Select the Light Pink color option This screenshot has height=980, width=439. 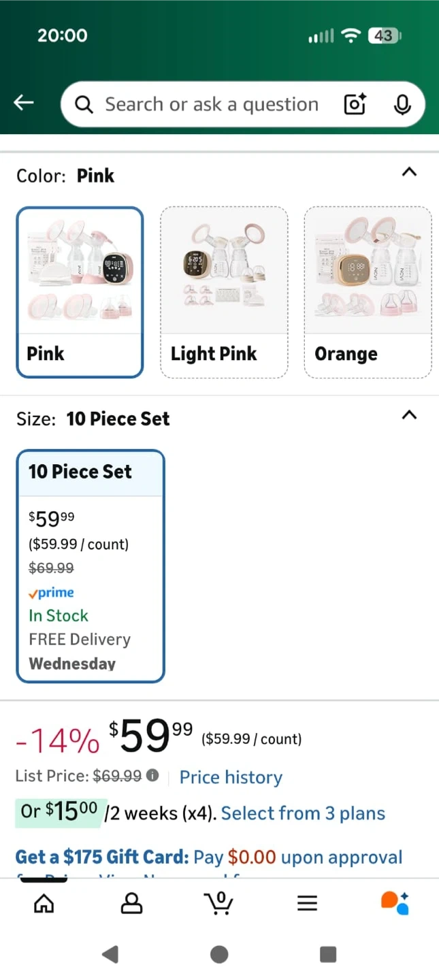pos(224,292)
